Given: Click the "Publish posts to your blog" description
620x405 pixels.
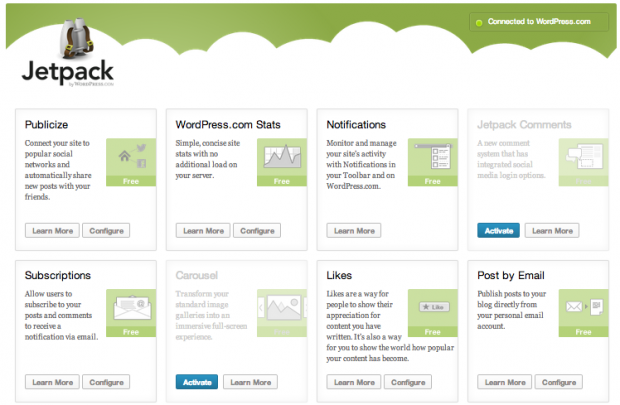Looking at the screenshot, I should point(511,310).
